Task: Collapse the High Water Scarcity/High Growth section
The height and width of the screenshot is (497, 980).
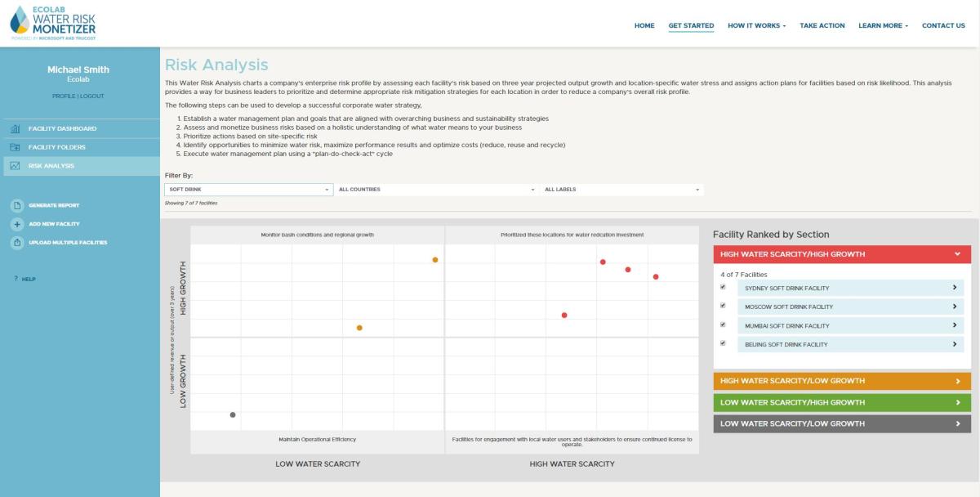Action: tap(842, 254)
